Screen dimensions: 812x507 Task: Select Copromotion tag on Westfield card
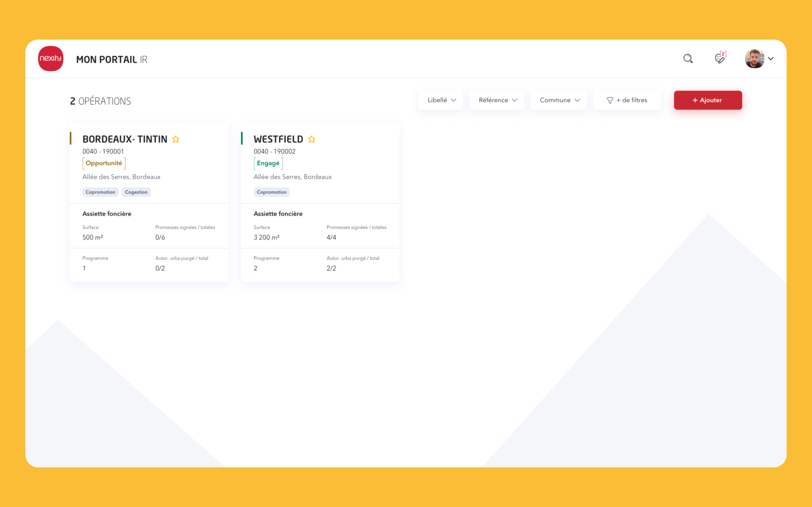(271, 192)
